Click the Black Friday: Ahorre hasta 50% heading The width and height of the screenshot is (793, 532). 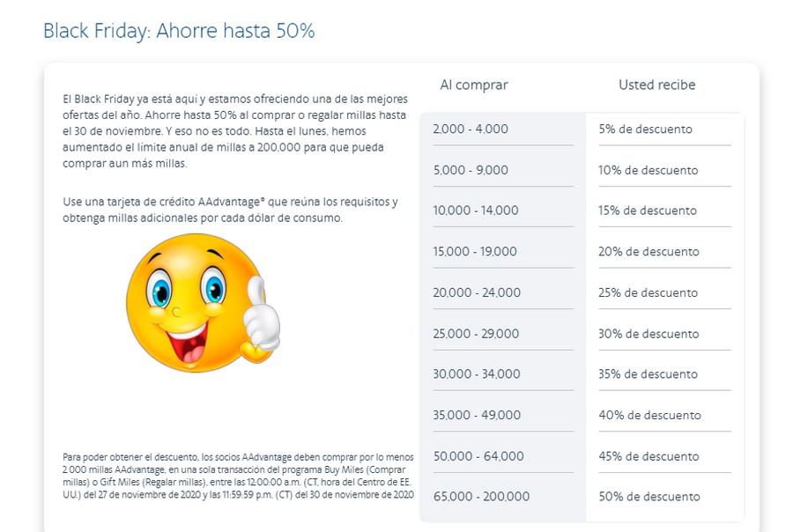(179, 31)
